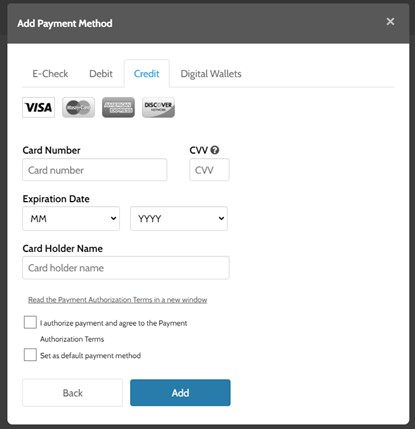Image resolution: width=415 pixels, height=429 pixels.
Task: Click the blue Add button
Action: pyautogui.click(x=180, y=393)
